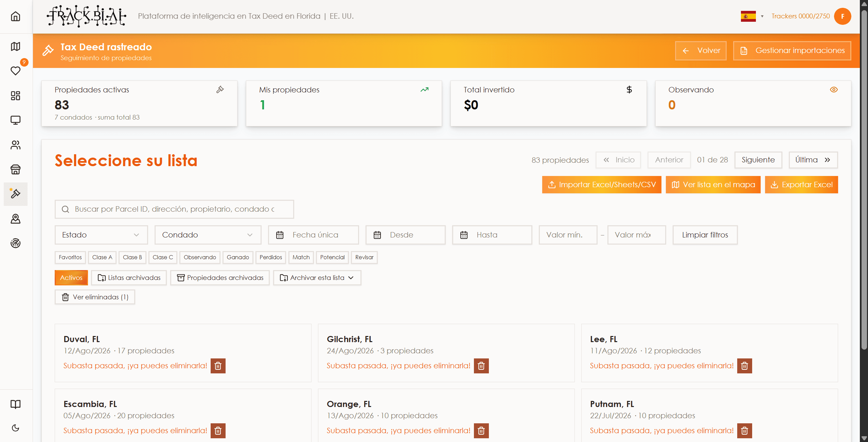Expand the Estado dropdown

(x=101, y=235)
